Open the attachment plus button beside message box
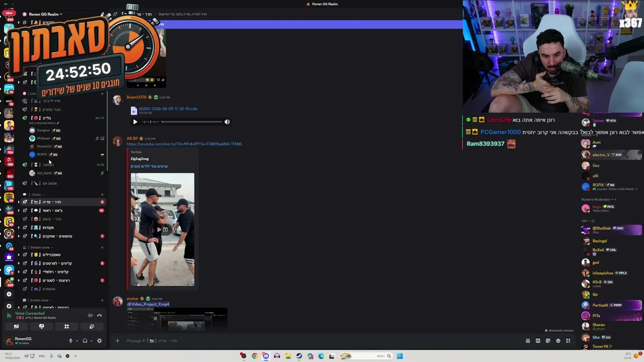 (117, 341)
